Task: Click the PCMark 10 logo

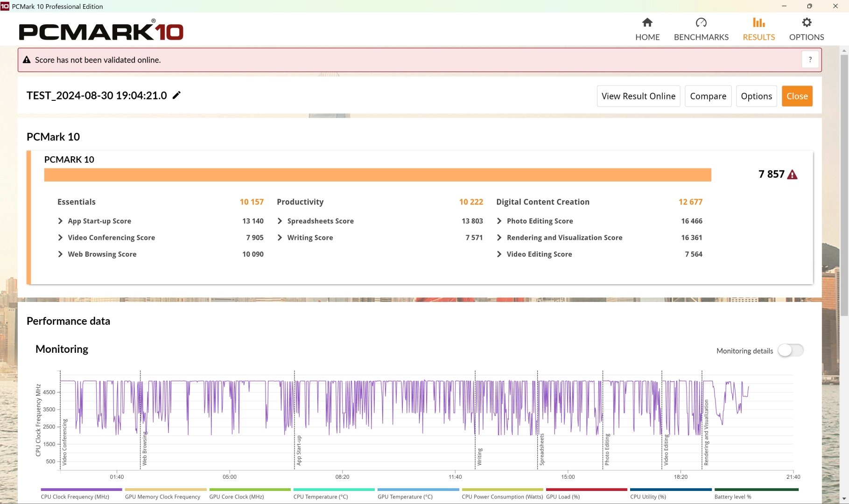Action: click(x=101, y=31)
